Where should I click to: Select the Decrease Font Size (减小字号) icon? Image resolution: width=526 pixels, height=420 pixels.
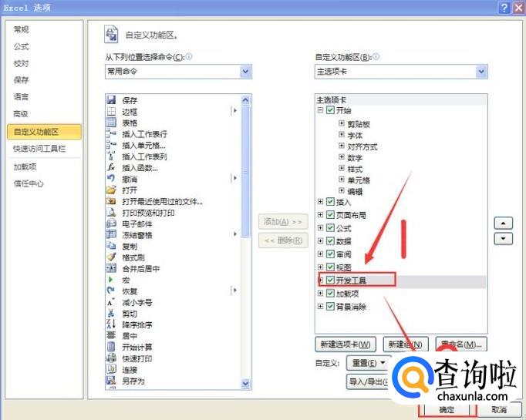point(111,302)
